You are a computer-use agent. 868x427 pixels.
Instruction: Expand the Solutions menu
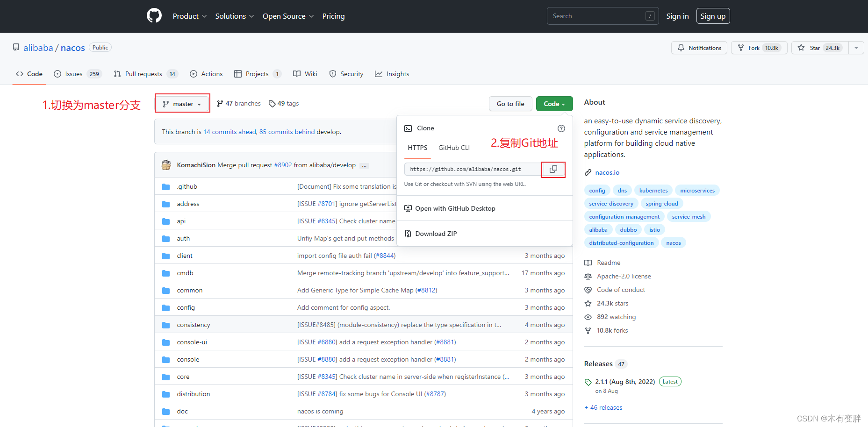[235, 16]
